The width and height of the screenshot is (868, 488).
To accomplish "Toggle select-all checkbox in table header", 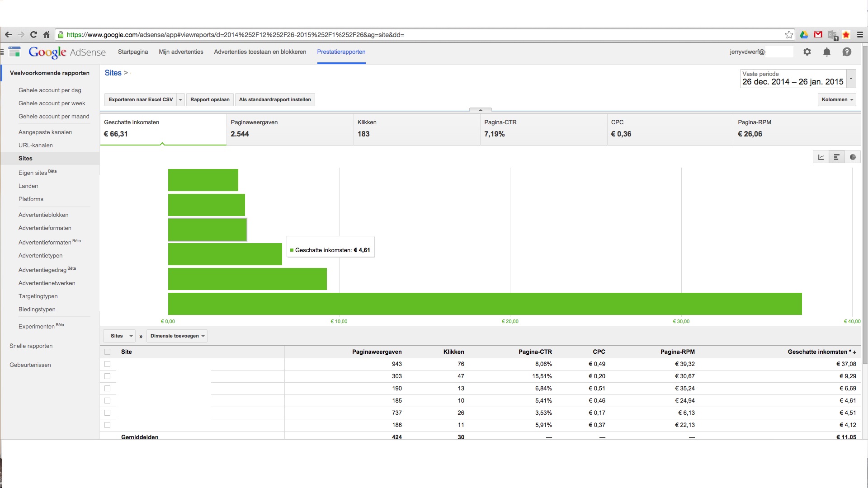I will 107,352.
